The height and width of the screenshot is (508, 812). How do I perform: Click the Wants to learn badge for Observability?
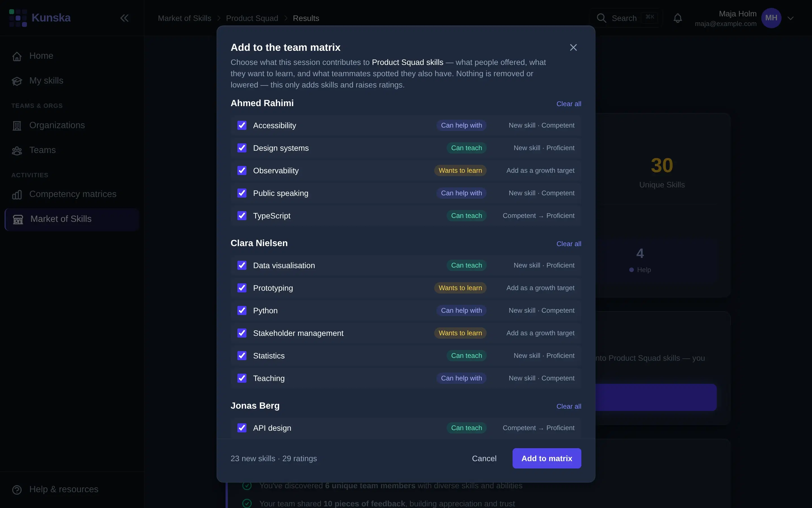coord(460,170)
